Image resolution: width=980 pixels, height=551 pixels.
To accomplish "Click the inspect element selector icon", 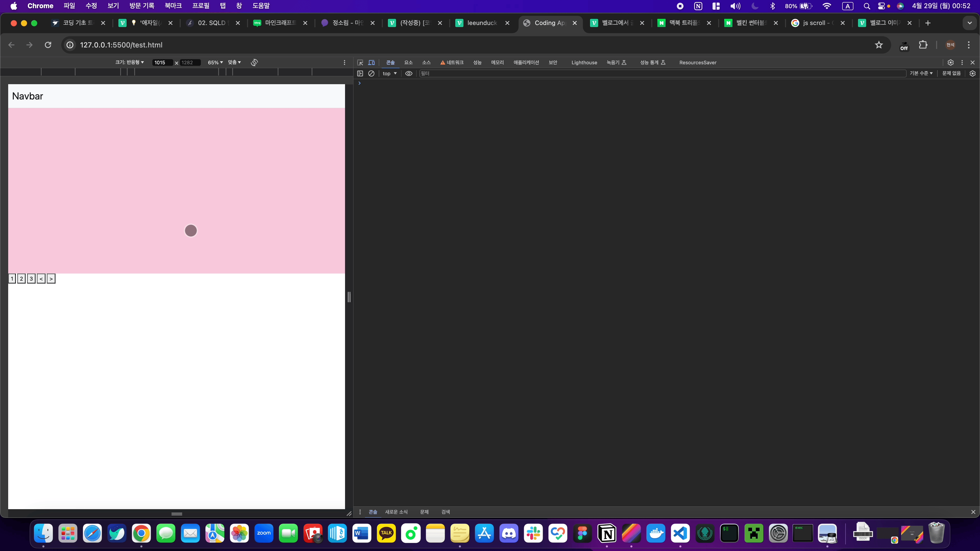I will pos(360,62).
